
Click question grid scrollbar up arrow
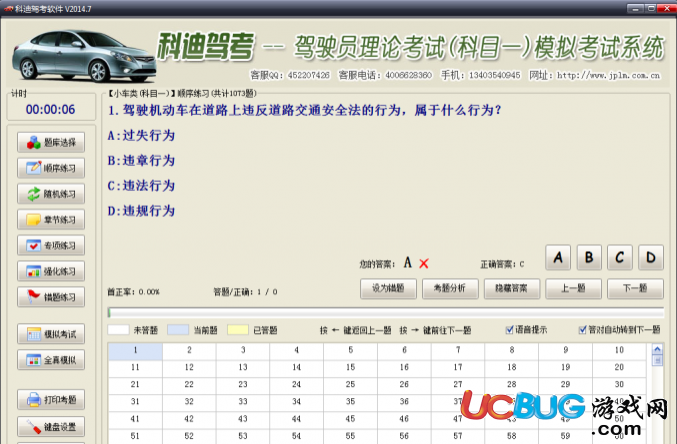click(x=657, y=349)
